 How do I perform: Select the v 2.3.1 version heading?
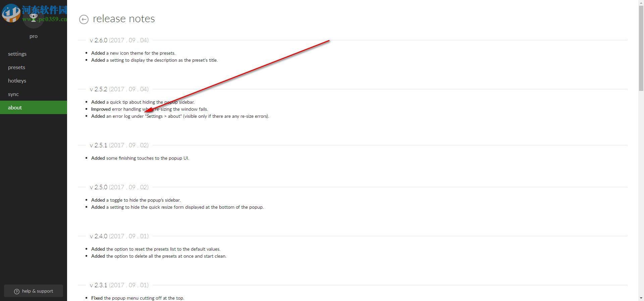(x=119, y=285)
